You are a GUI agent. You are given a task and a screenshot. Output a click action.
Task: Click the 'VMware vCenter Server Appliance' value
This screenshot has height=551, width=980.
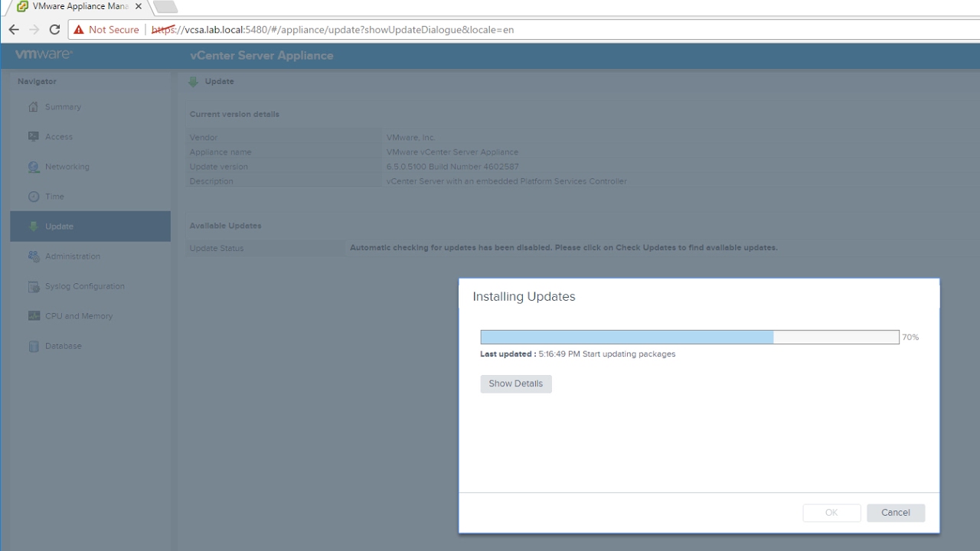(x=452, y=152)
